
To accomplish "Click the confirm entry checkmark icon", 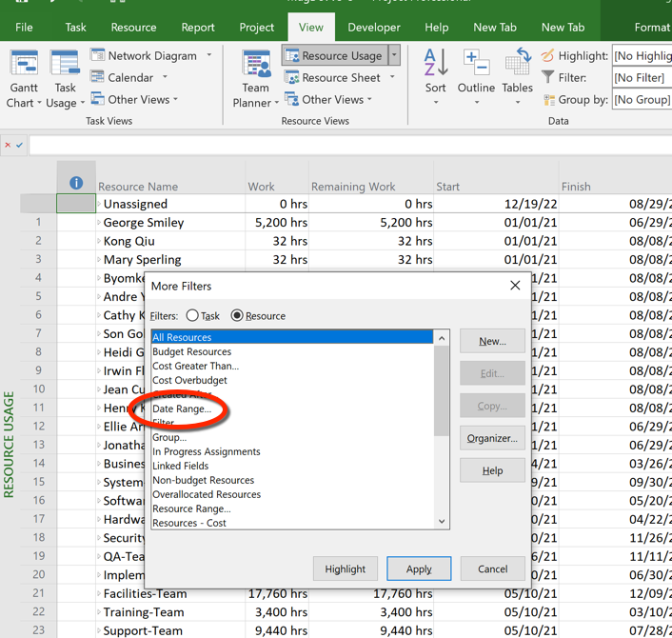I will point(19,145).
